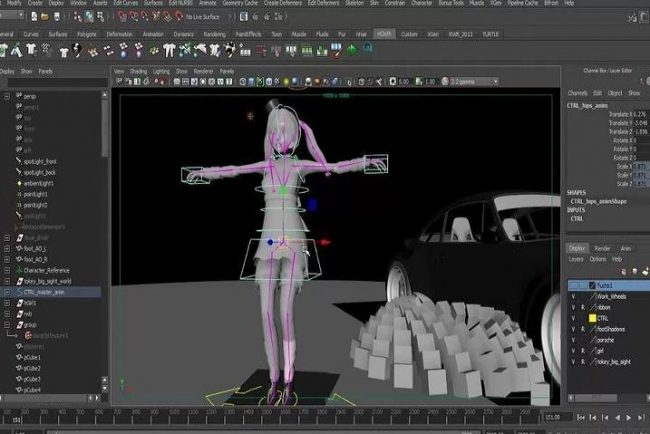Click the gamma icon left of 1.00 field
The height and width of the screenshot is (434, 650).
pos(419,82)
